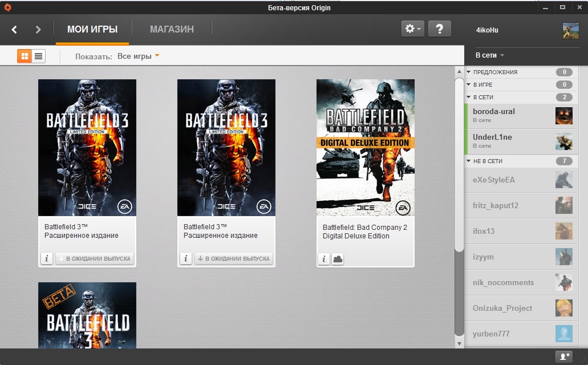Go back with the left arrow

pos(14,29)
